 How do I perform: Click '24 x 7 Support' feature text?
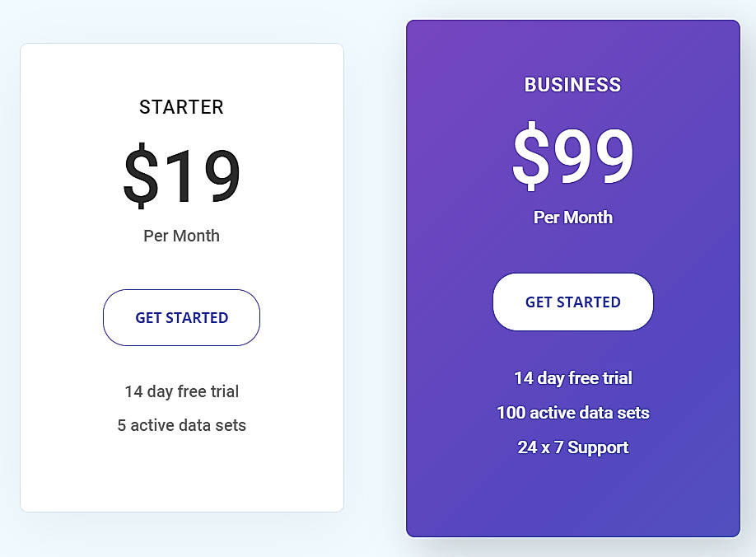coord(572,447)
